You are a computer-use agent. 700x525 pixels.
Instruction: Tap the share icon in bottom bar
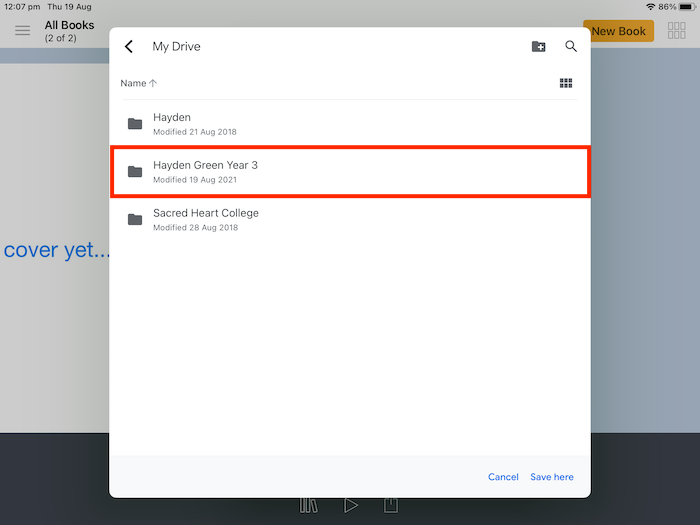391,506
